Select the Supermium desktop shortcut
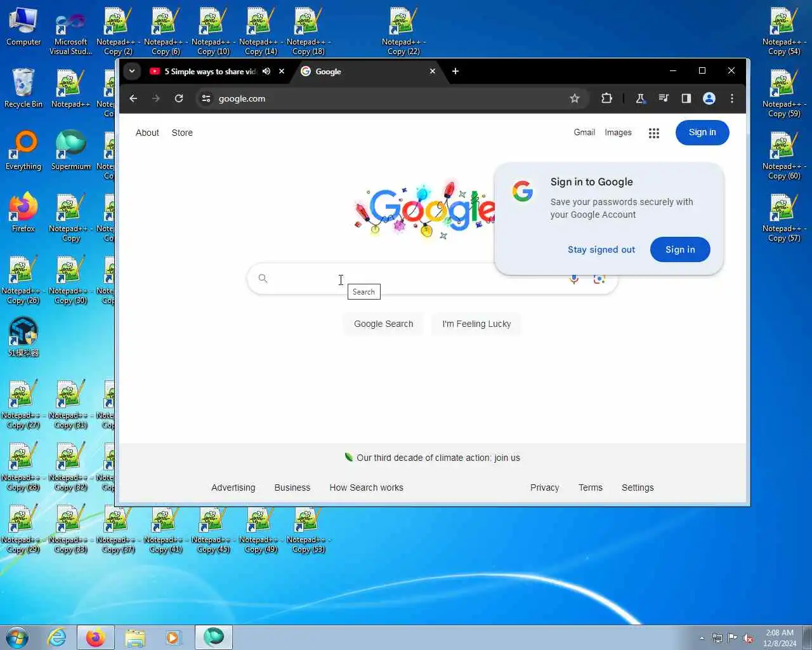812x650 pixels. [70, 150]
